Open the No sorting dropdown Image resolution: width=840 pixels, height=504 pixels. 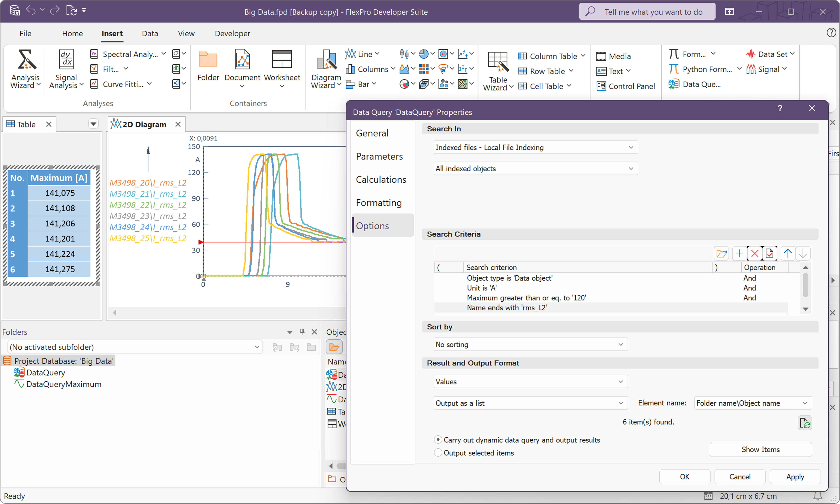(x=530, y=344)
